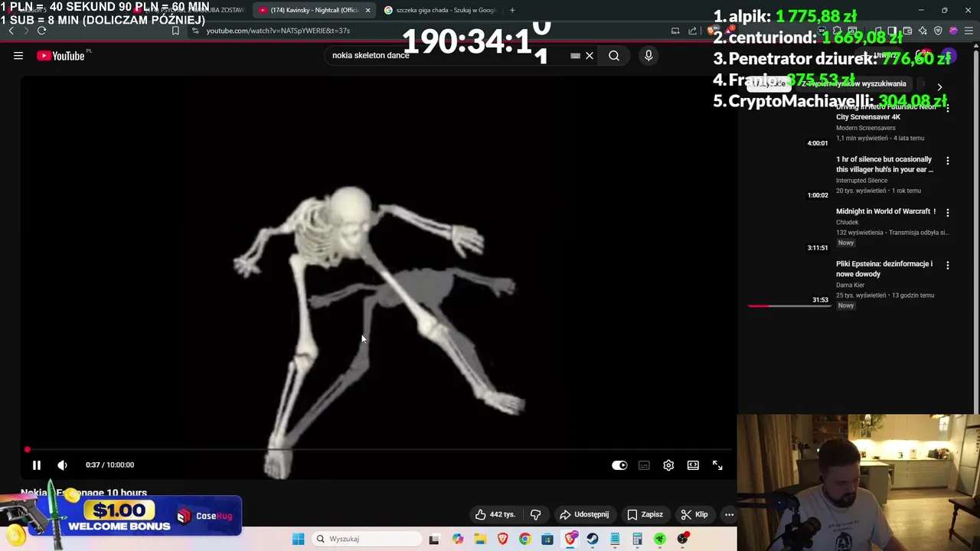Screen dimensions: 980x551
Task: Options menu for Pliki Epsteina video
Action: pyautogui.click(x=948, y=265)
